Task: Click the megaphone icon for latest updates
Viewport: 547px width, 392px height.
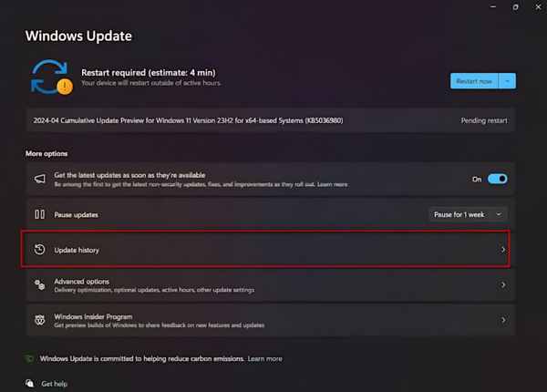Action: coord(39,180)
